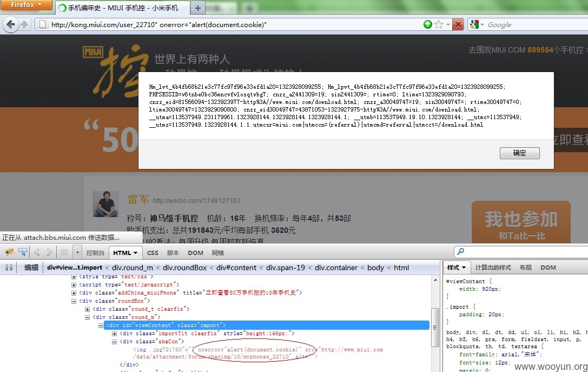Collapse the viewContent import div node
Screen dimensions: 588x372
(x=101, y=325)
